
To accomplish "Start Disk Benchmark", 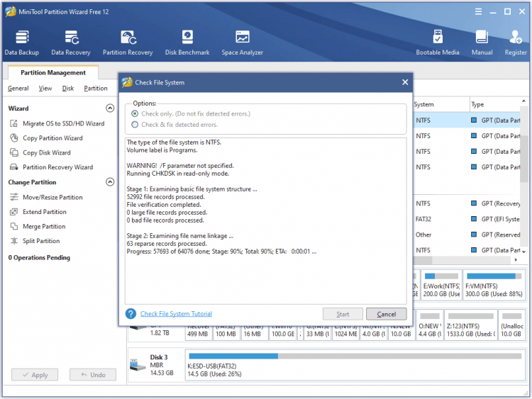I will coord(187,43).
